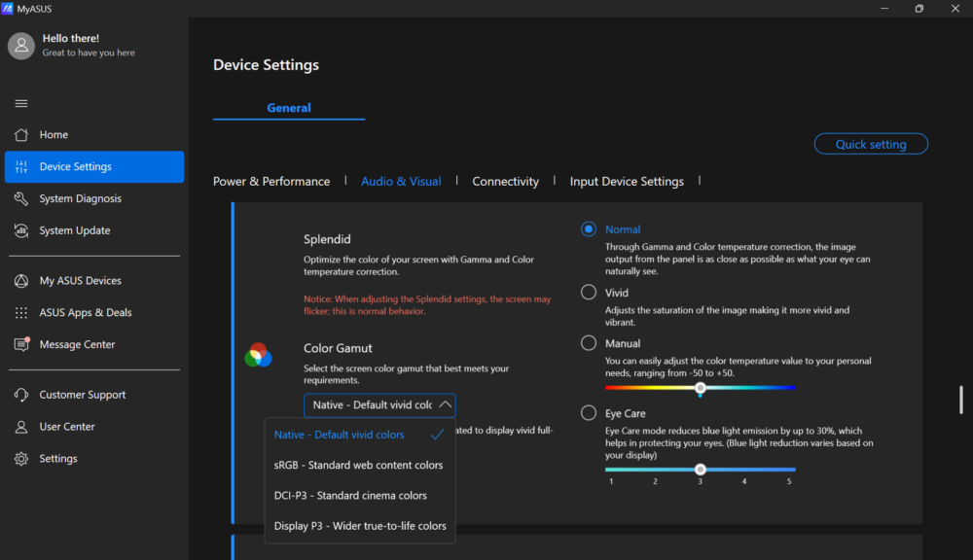Open the Connectivity tab

505,181
